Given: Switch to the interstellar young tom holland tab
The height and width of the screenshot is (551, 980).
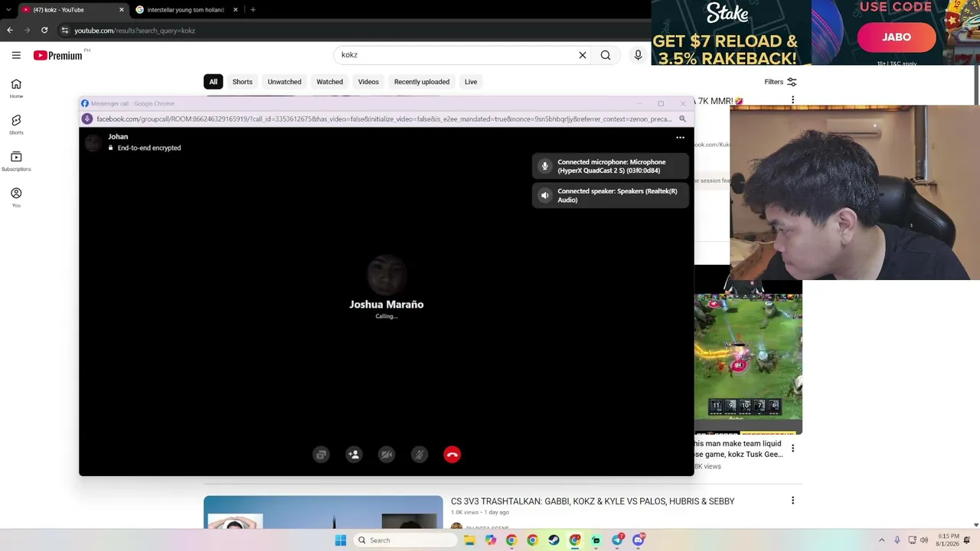Looking at the screenshot, I should (x=185, y=10).
